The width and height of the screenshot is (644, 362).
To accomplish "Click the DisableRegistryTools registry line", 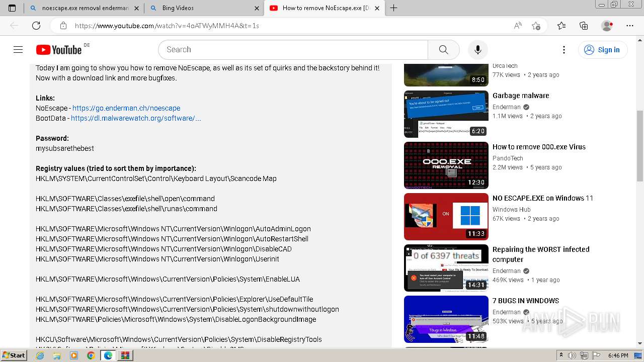I will pyautogui.click(x=179, y=339).
